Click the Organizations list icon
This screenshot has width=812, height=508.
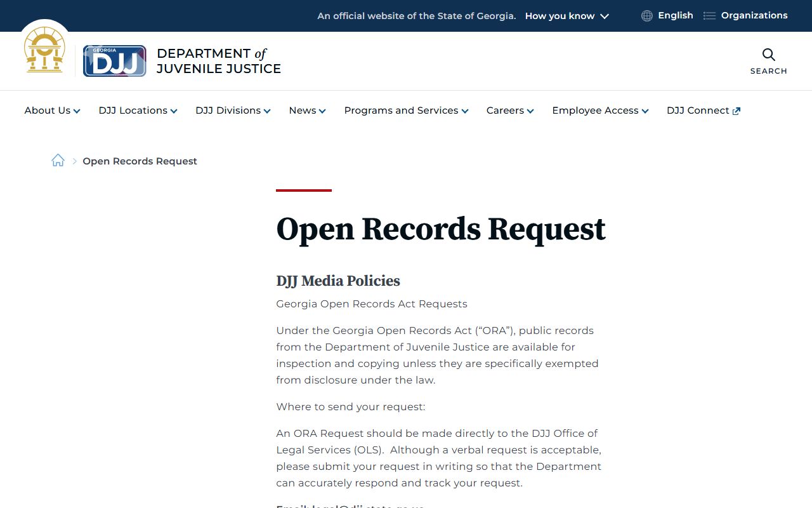(709, 16)
